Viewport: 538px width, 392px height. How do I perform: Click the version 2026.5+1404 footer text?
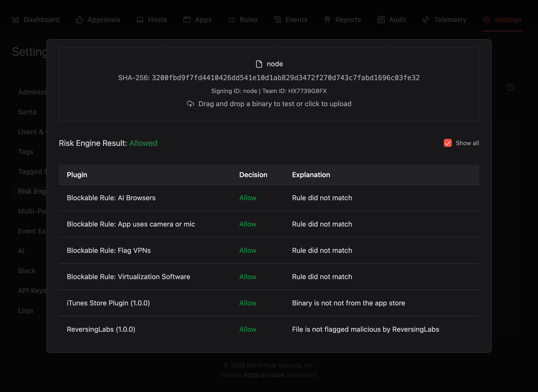tap(269, 375)
